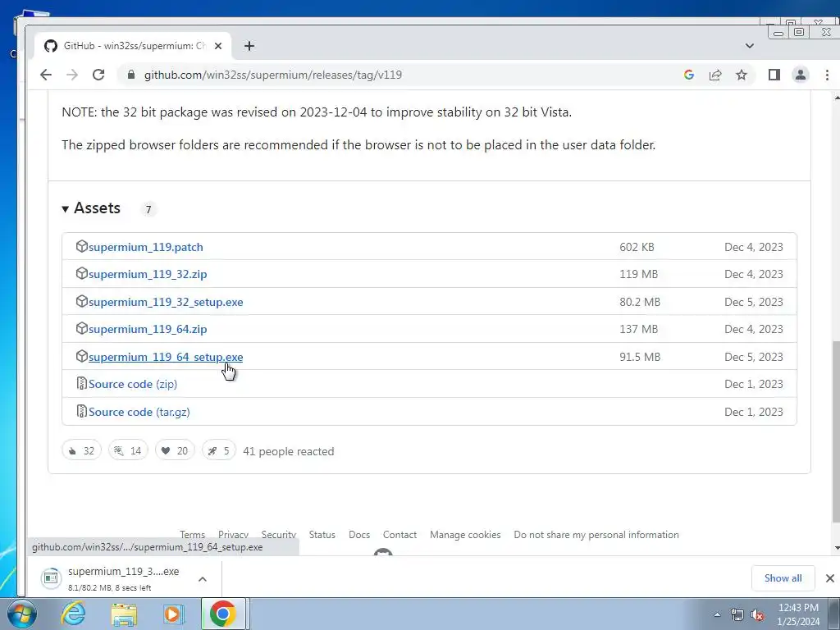The height and width of the screenshot is (630, 840).
Task: Click zip file icon beside Source code (zip)
Action: click(81, 384)
